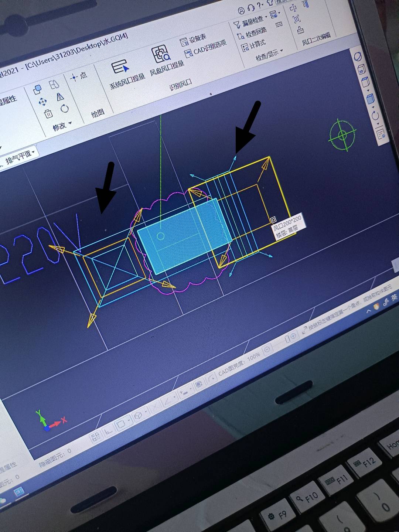Open CAD识别选项 settings
The width and height of the screenshot is (399, 532).
(206, 48)
